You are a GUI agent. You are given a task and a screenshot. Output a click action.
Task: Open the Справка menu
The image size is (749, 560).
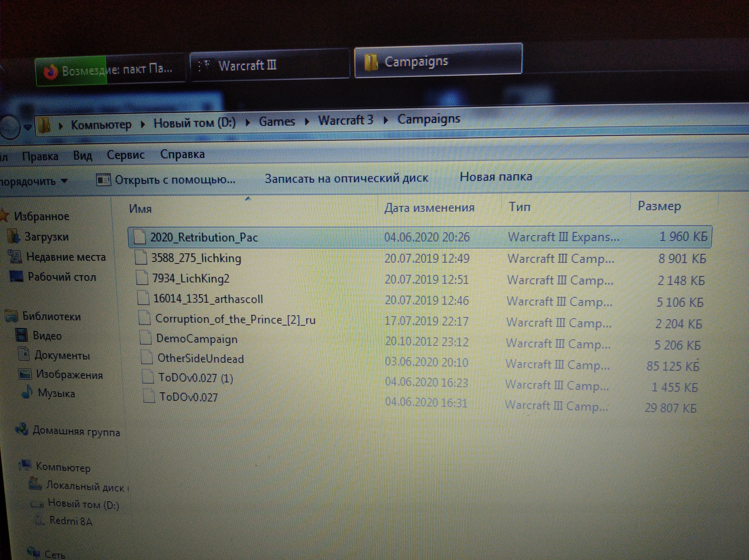[182, 154]
